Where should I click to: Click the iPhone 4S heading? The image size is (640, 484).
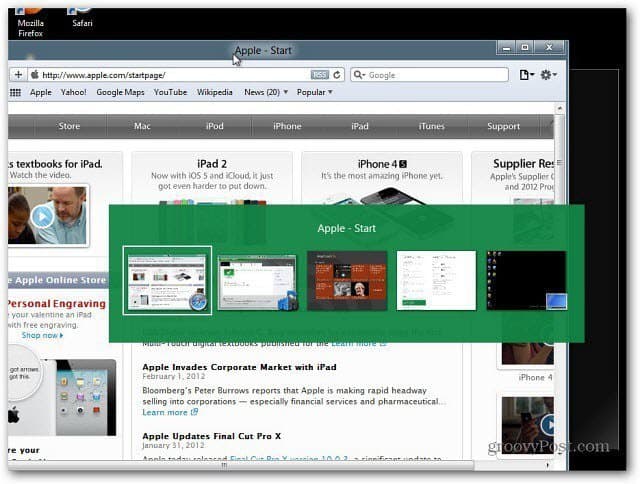tap(382, 164)
